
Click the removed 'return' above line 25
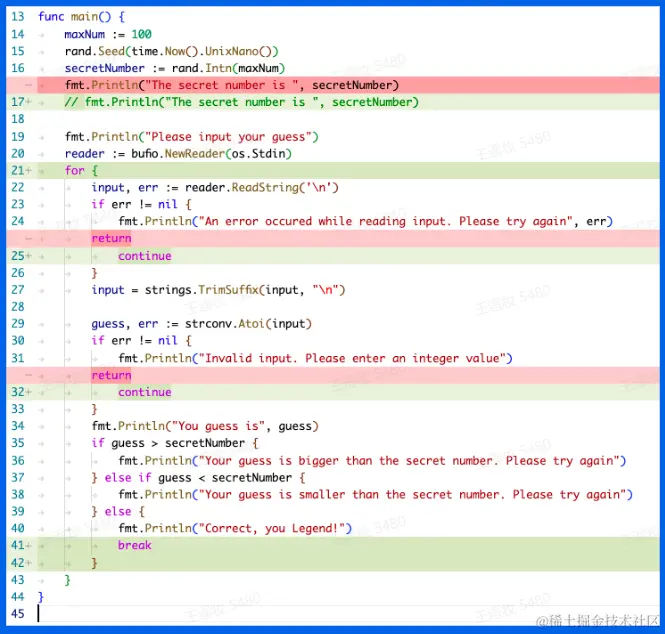(111, 238)
